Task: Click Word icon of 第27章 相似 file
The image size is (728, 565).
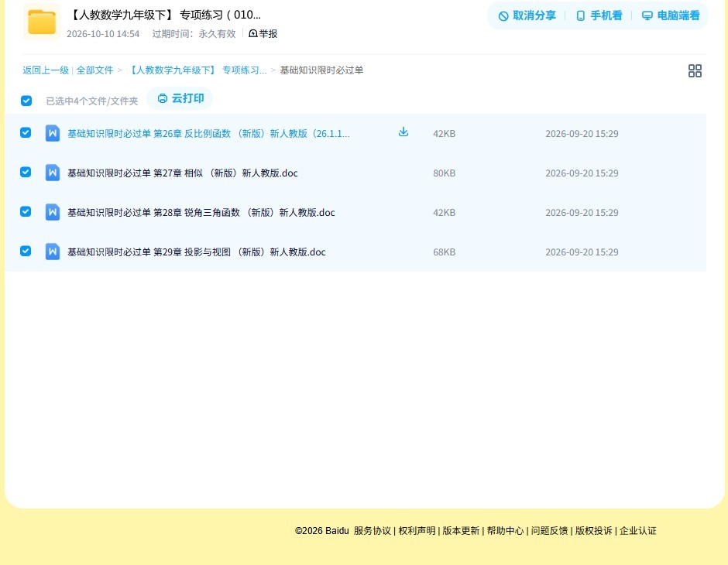Action: (x=53, y=173)
